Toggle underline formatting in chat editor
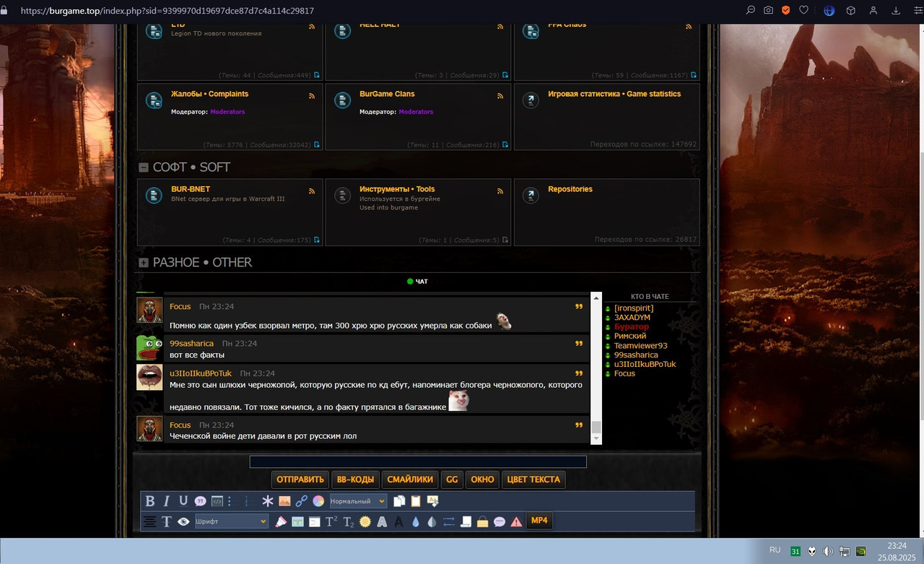This screenshot has height=564, width=924. click(x=183, y=501)
